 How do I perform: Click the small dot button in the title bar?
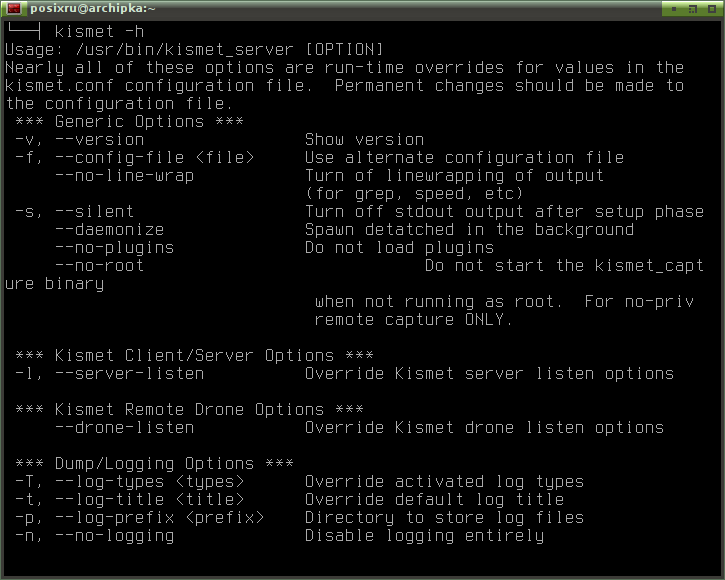(x=674, y=9)
